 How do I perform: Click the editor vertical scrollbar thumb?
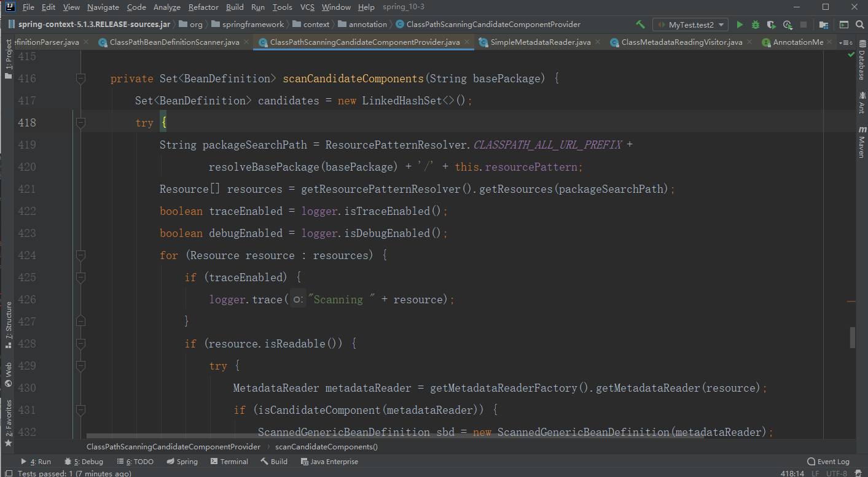pos(852,338)
